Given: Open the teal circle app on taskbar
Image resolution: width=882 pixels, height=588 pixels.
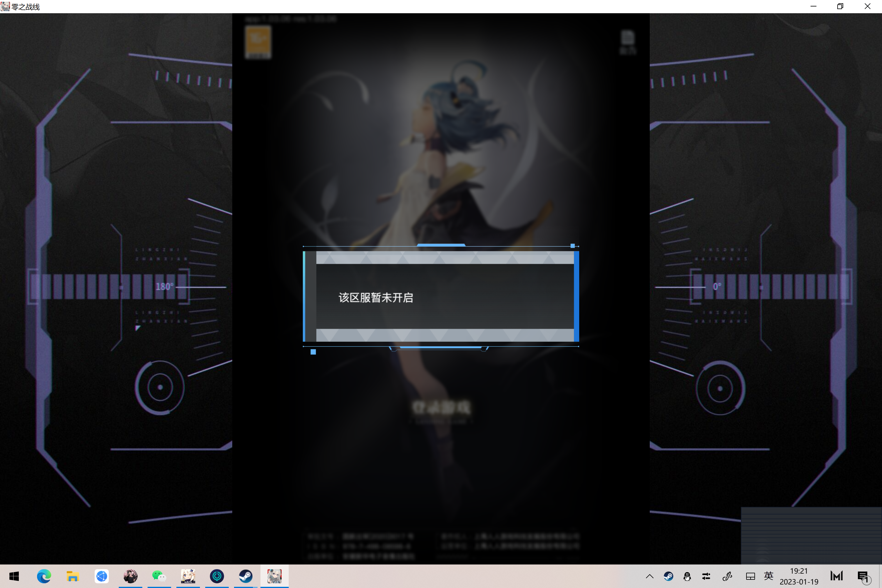Looking at the screenshot, I should coord(217,576).
